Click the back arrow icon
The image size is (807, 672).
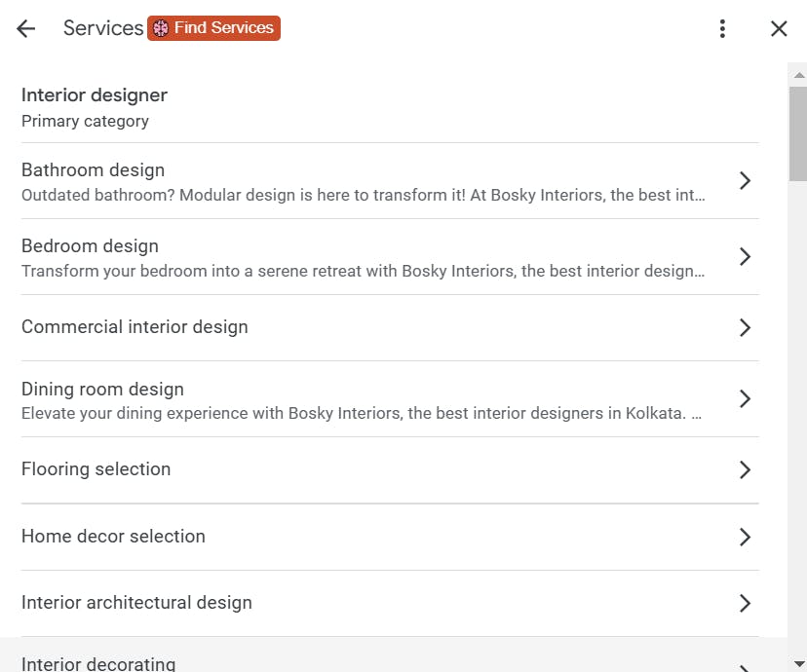(25, 28)
